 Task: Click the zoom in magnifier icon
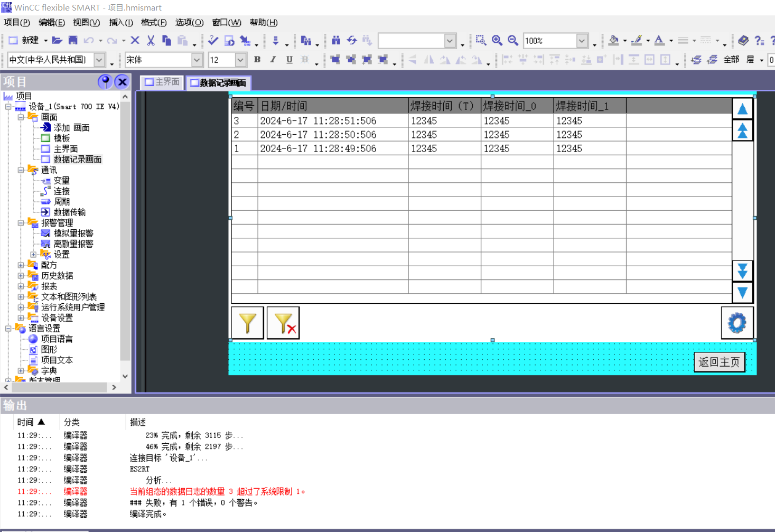(x=497, y=40)
